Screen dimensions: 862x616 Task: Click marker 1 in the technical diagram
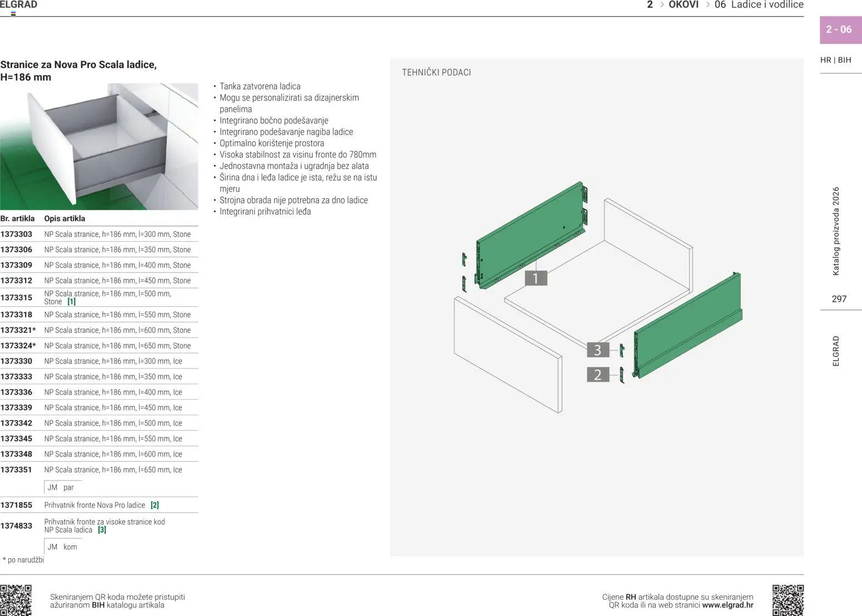(535, 277)
